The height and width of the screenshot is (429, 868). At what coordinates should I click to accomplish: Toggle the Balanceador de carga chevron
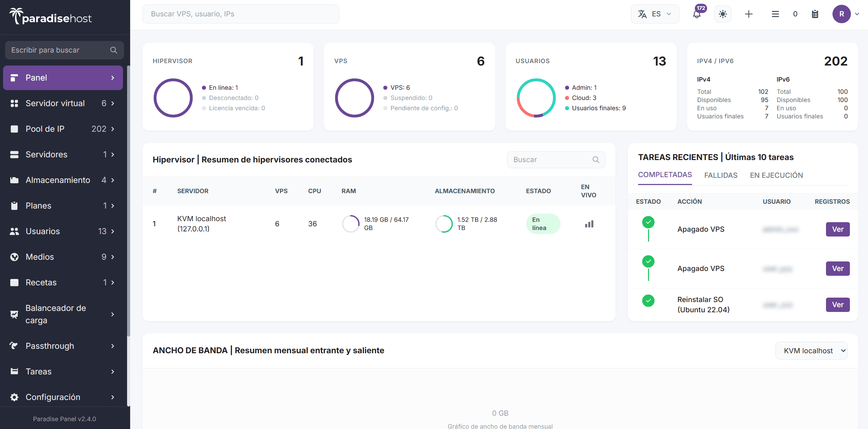[113, 314]
